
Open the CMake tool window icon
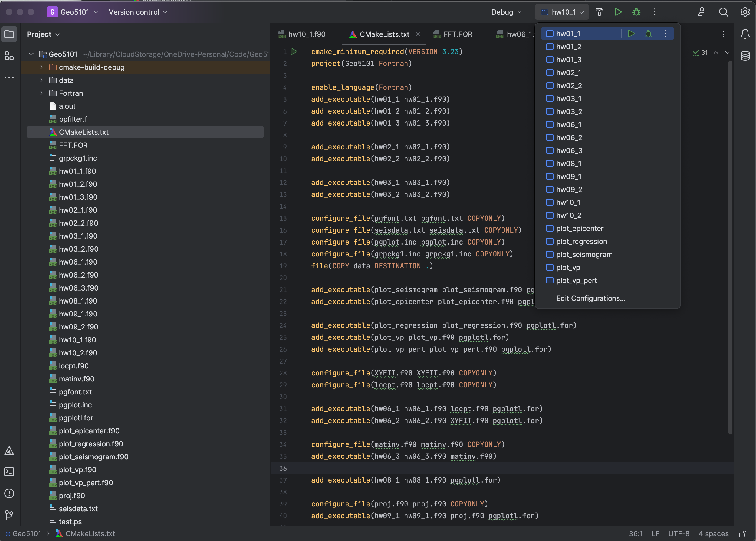[x=9, y=450]
